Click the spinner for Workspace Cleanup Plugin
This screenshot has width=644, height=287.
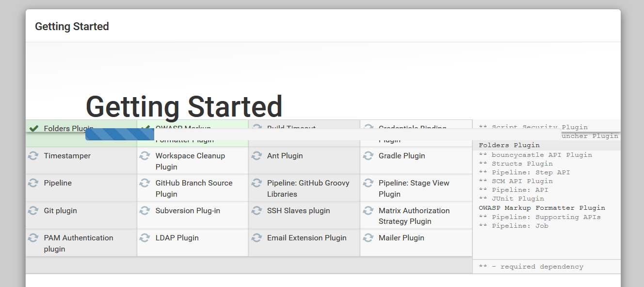(145, 155)
